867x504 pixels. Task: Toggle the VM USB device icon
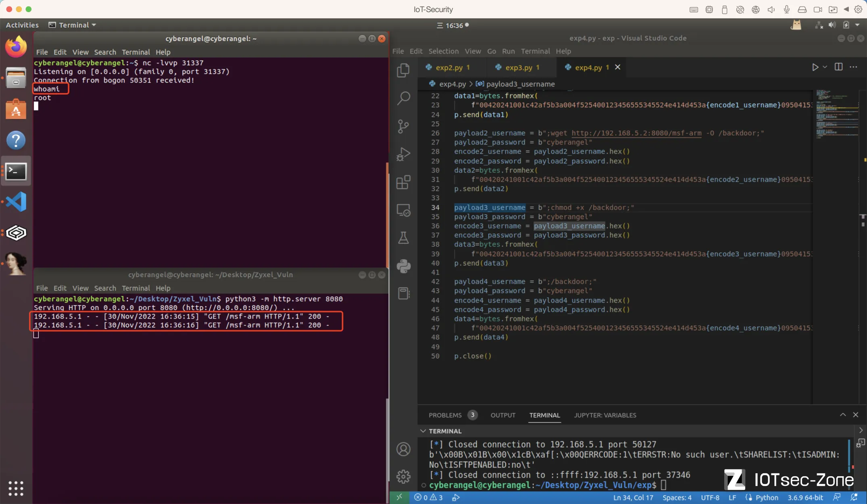click(724, 9)
